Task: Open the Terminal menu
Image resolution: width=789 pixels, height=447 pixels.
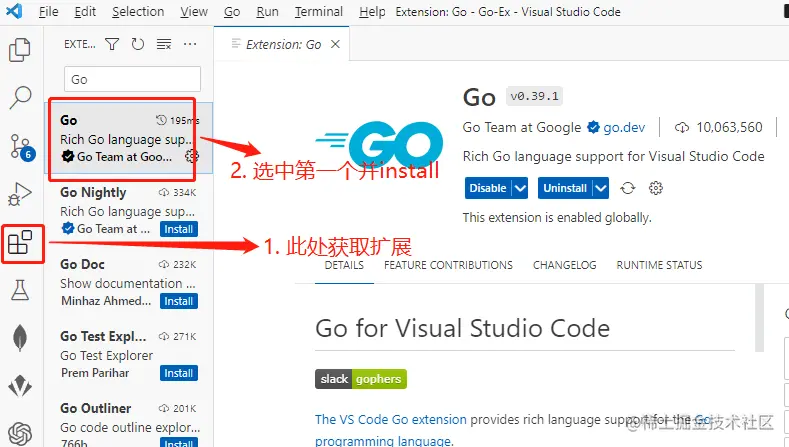Action: 319,12
